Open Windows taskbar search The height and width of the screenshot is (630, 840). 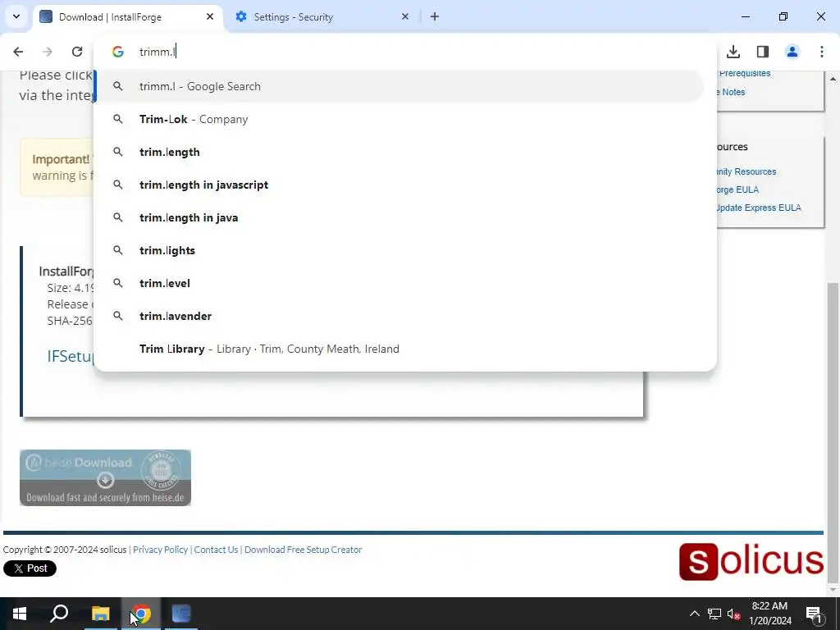point(59,614)
